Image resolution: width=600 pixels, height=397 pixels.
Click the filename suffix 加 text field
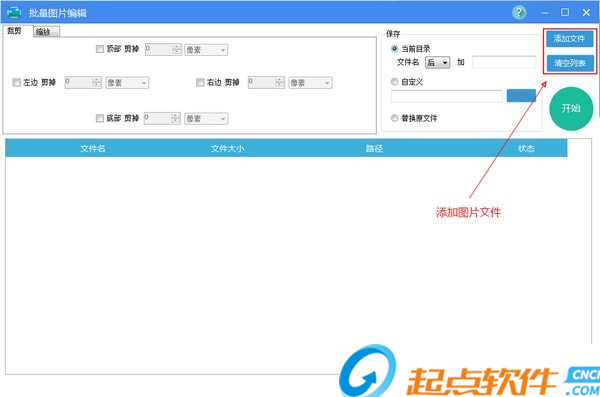tap(504, 62)
